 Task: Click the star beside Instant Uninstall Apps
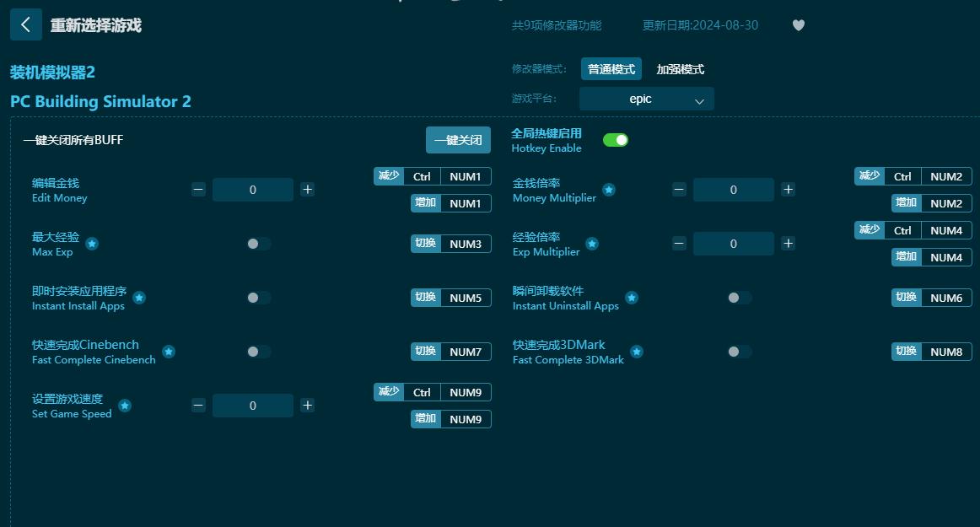click(x=633, y=298)
